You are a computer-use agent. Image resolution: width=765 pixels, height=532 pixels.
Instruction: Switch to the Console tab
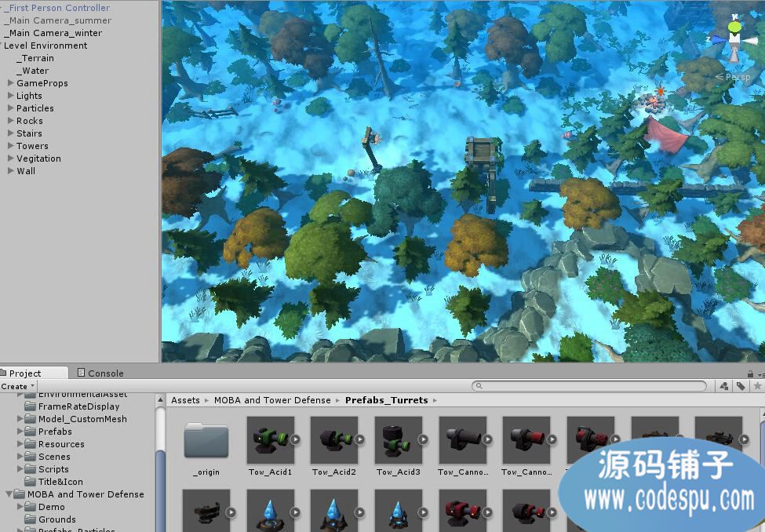(100, 373)
